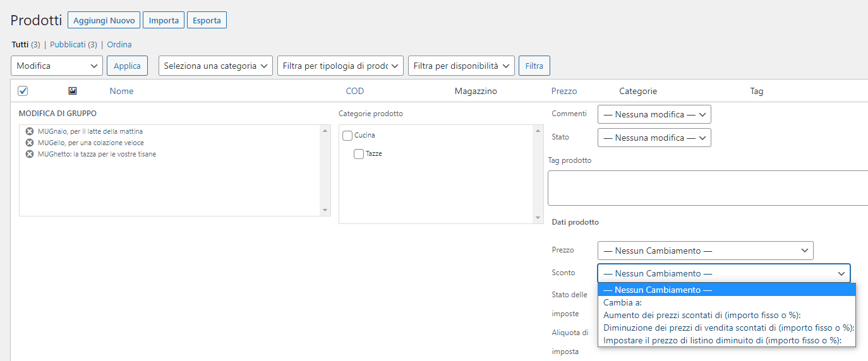Sort products by Nome column header

121,91
